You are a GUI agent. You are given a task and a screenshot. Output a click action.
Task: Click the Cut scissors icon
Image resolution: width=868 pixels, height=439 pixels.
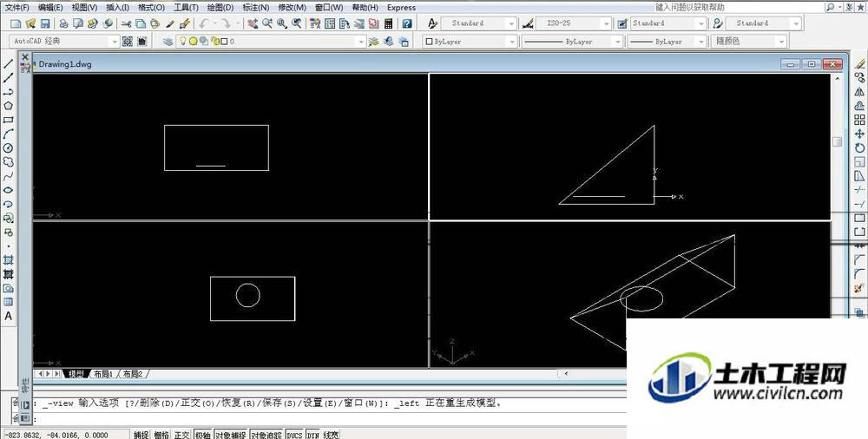coord(126,23)
